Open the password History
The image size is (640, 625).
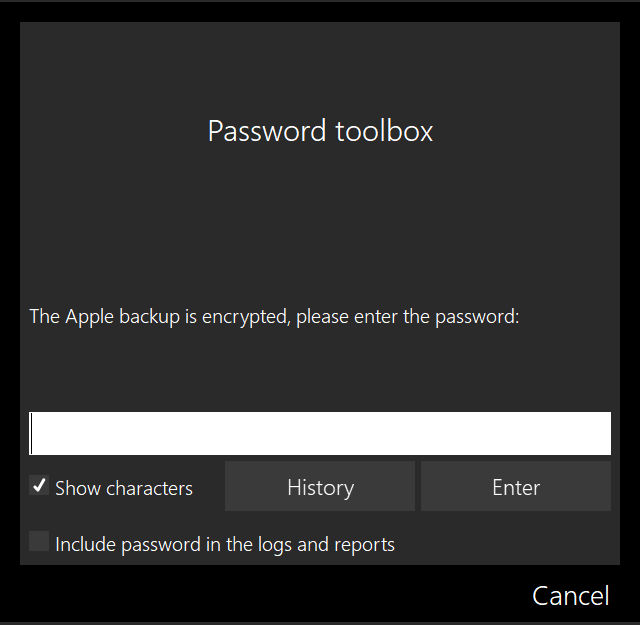click(x=320, y=487)
